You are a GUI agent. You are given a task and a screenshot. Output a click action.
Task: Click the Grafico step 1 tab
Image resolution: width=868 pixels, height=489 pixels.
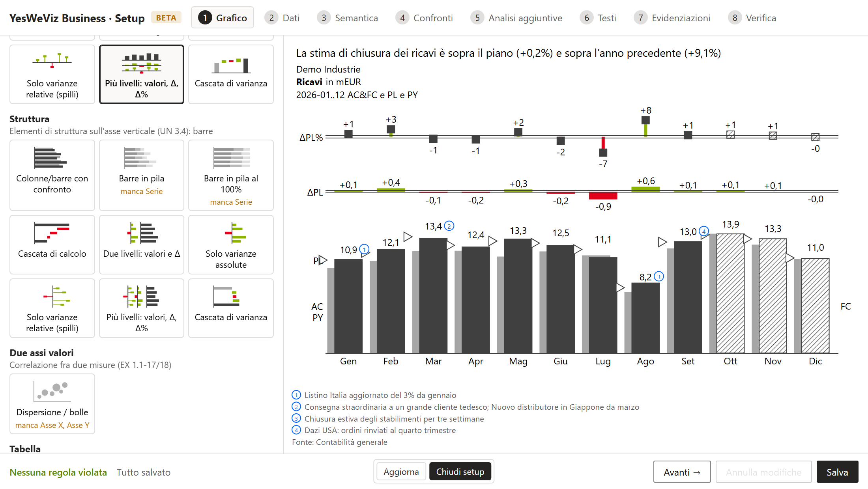[223, 18]
